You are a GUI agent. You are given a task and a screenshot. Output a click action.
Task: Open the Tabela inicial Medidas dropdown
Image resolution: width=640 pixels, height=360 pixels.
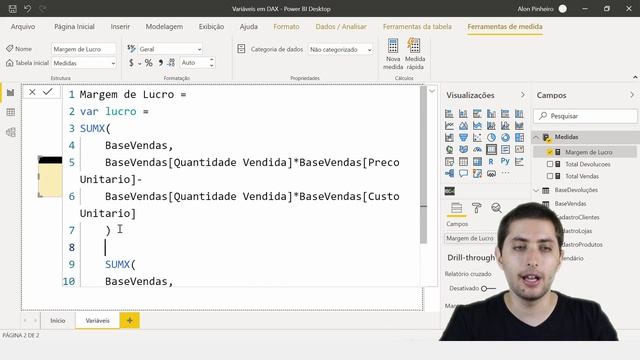click(x=84, y=63)
